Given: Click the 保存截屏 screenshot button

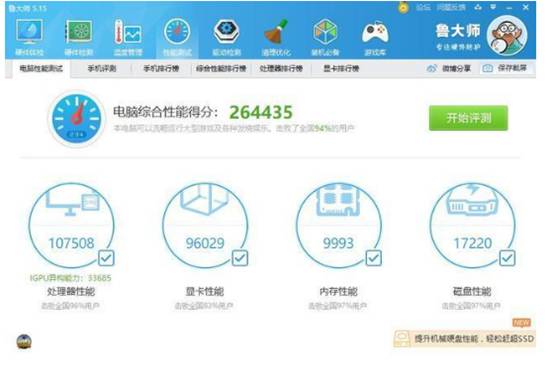Looking at the screenshot, I should point(505,68).
